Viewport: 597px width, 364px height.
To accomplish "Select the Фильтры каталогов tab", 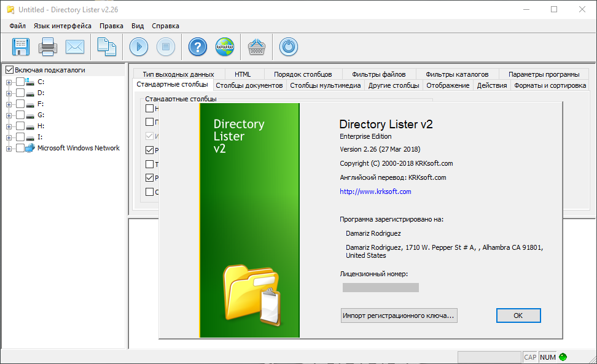I will click(x=457, y=74).
